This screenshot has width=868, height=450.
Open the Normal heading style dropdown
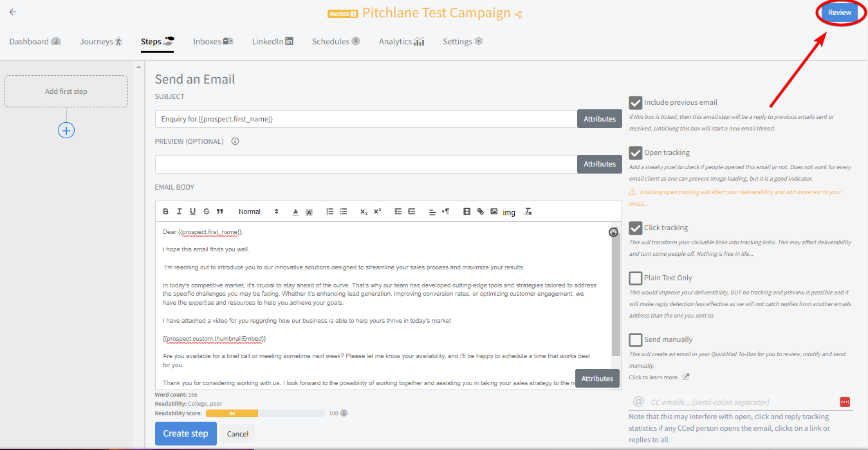click(258, 212)
